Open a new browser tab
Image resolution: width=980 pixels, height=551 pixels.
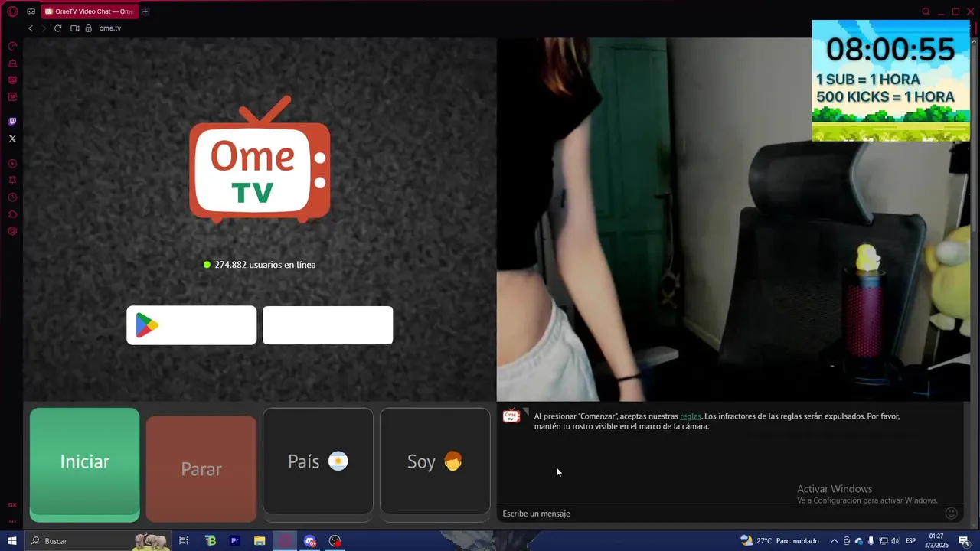click(145, 11)
